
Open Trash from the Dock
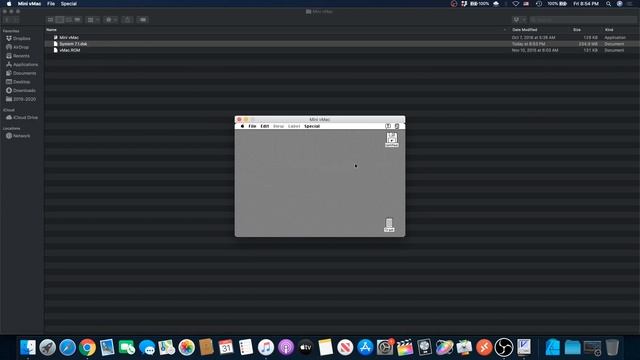(612, 347)
